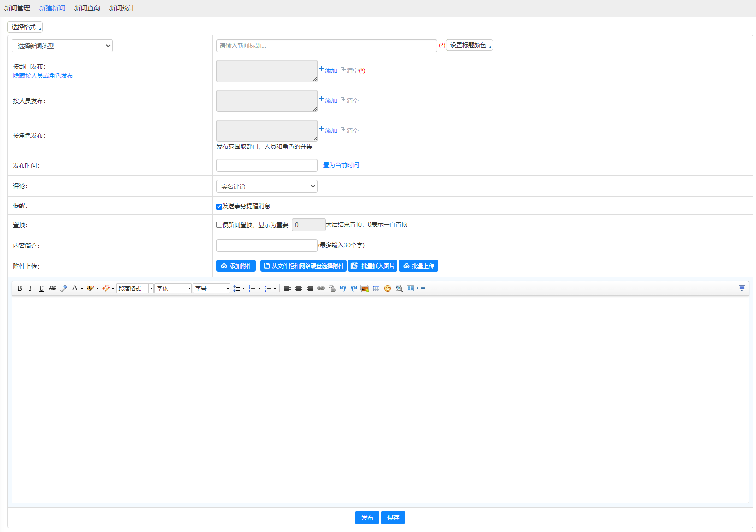Go to the 新闻查询 tab
Image resolution: width=756 pixels, height=532 pixels.
coord(87,8)
